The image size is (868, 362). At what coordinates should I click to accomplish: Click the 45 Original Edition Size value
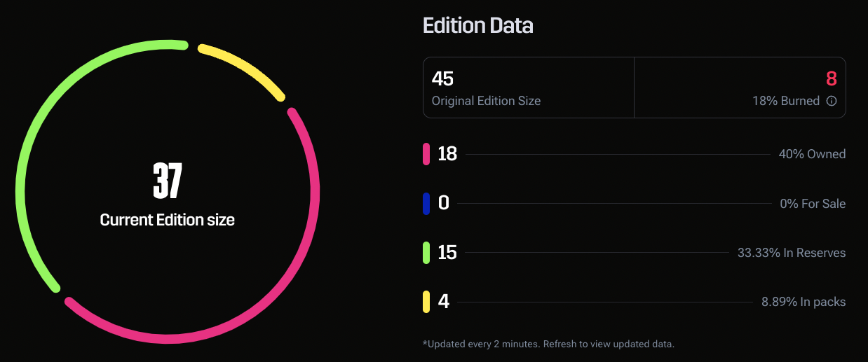(x=442, y=78)
